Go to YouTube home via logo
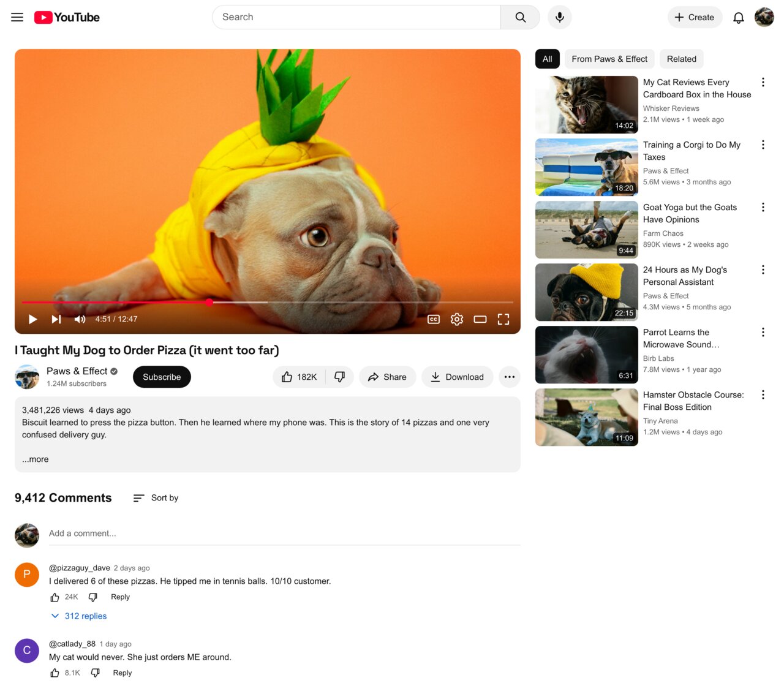The width and height of the screenshot is (784, 694). tap(67, 17)
